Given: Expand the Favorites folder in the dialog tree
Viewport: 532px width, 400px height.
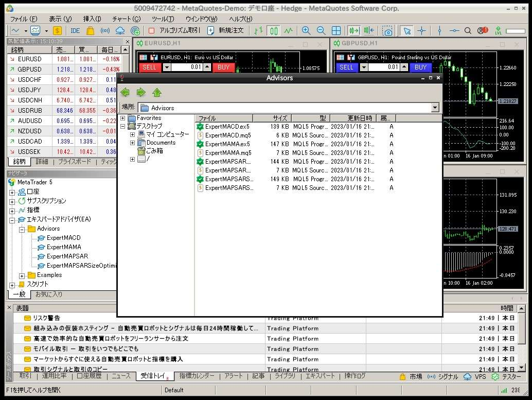Looking at the screenshot, I should click(x=123, y=118).
